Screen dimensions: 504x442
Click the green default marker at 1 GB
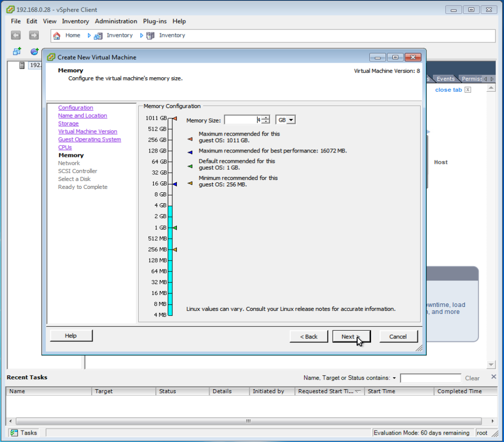(x=174, y=228)
